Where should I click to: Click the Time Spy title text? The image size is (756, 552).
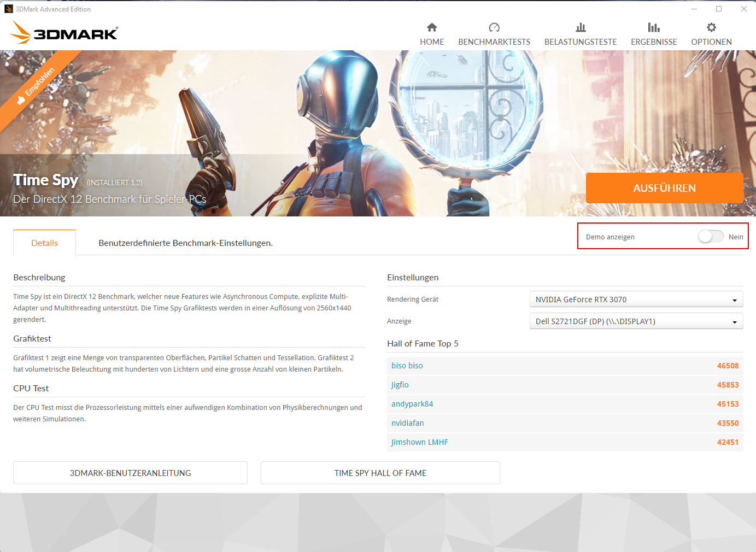click(x=46, y=180)
